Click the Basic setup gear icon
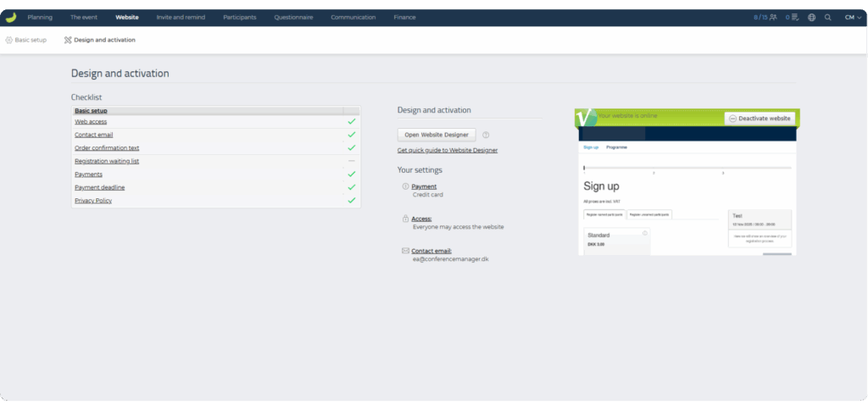 pos(9,40)
